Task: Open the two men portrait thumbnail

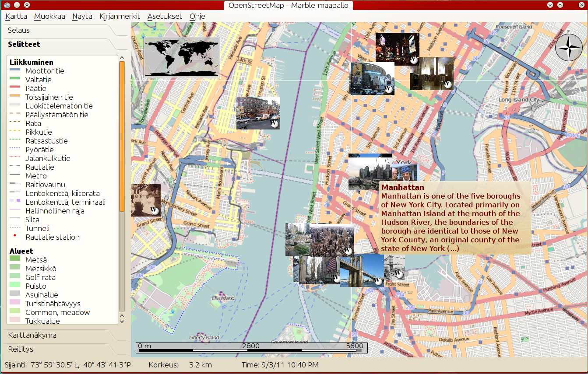Action: 405,173
